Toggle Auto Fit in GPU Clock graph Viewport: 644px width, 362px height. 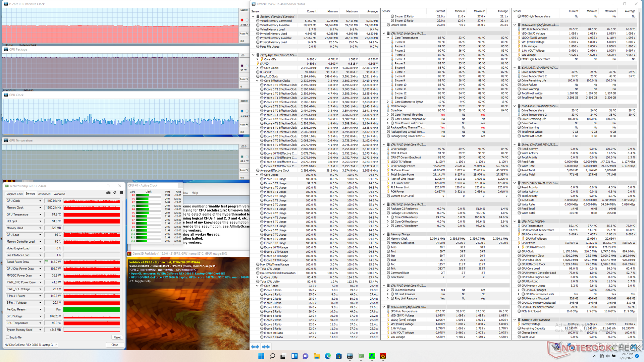click(x=244, y=125)
